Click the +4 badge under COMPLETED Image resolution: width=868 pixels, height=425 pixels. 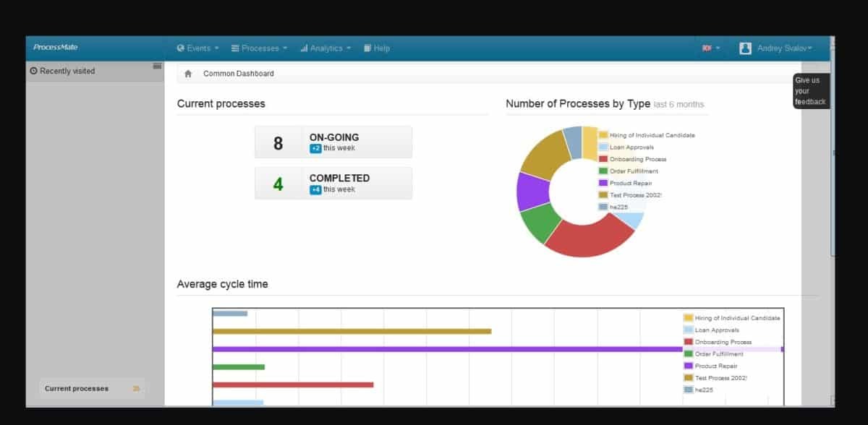click(315, 189)
